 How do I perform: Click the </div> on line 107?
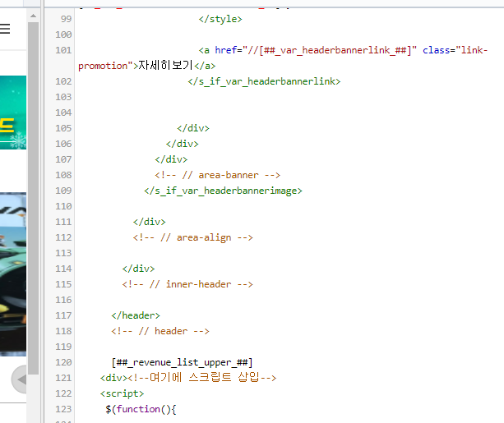(171, 159)
